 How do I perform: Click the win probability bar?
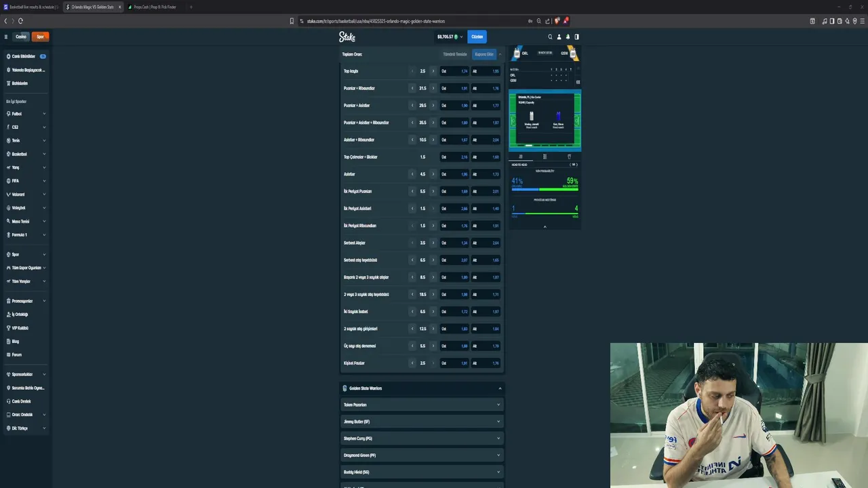[x=545, y=189]
